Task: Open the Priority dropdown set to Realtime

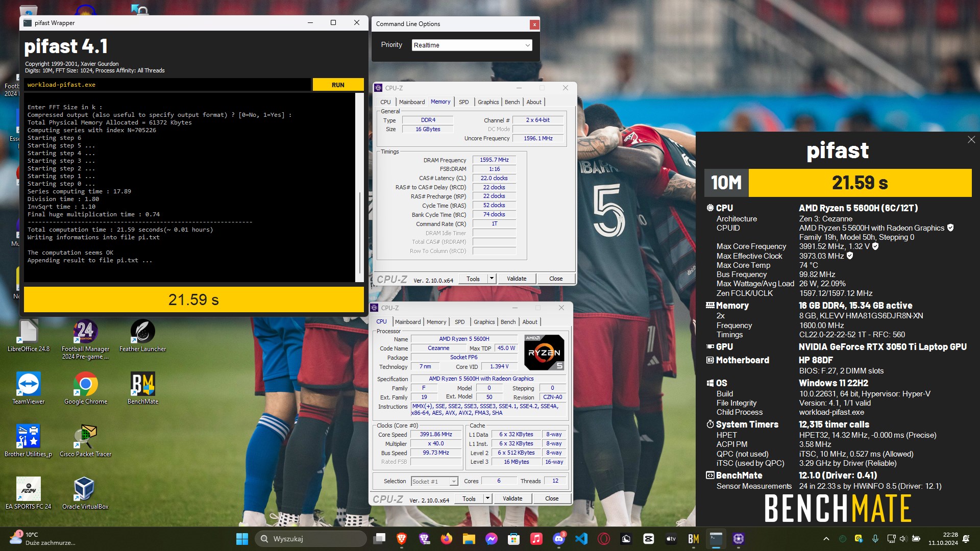Action: point(472,45)
